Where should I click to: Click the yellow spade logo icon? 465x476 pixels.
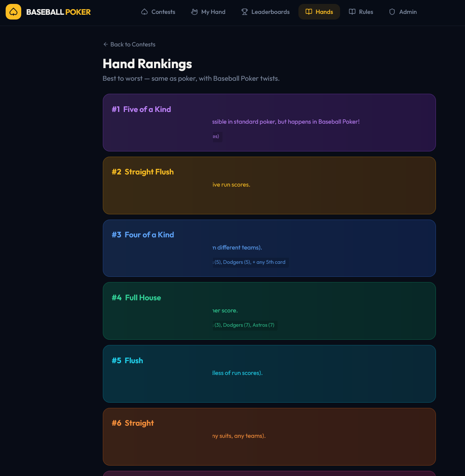tap(13, 12)
